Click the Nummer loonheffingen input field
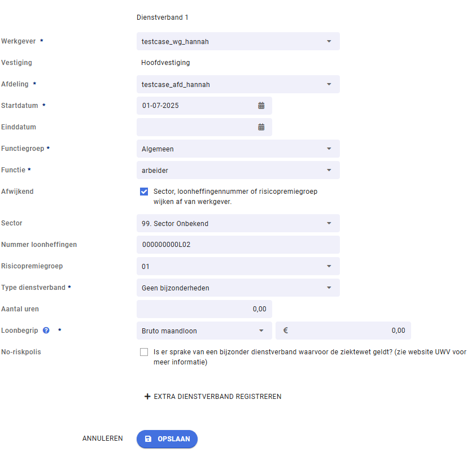 point(238,245)
